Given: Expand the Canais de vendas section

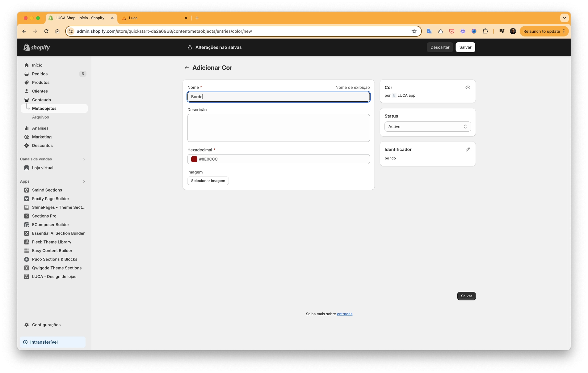Looking at the screenshot, I should click(x=84, y=159).
